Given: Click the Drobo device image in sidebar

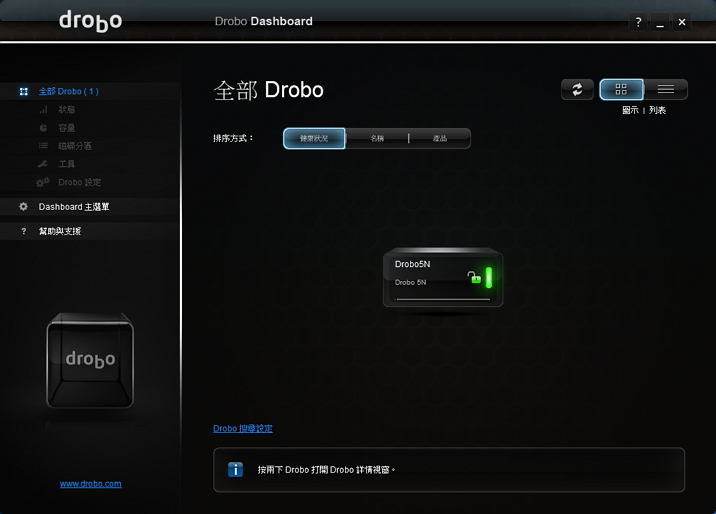Looking at the screenshot, I should coord(90,360).
